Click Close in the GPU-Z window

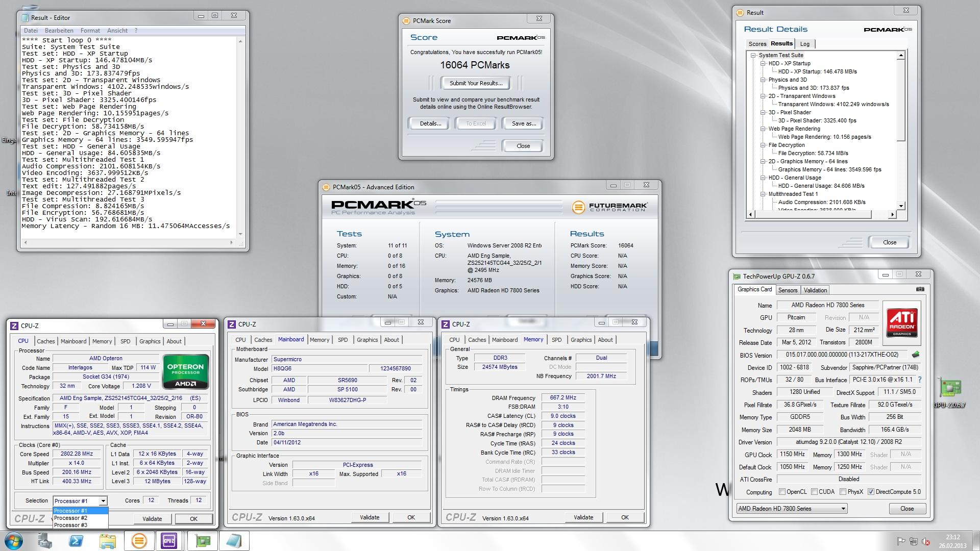point(907,509)
